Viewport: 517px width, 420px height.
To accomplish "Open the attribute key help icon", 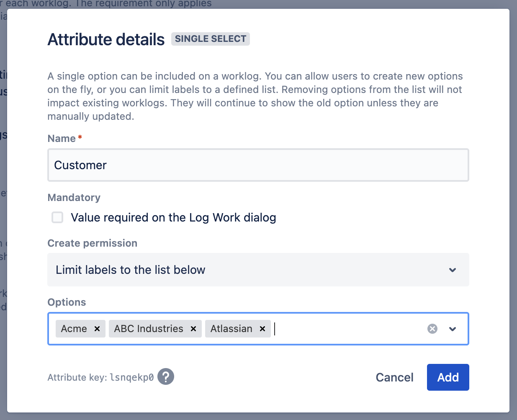I will [x=166, y=377].
